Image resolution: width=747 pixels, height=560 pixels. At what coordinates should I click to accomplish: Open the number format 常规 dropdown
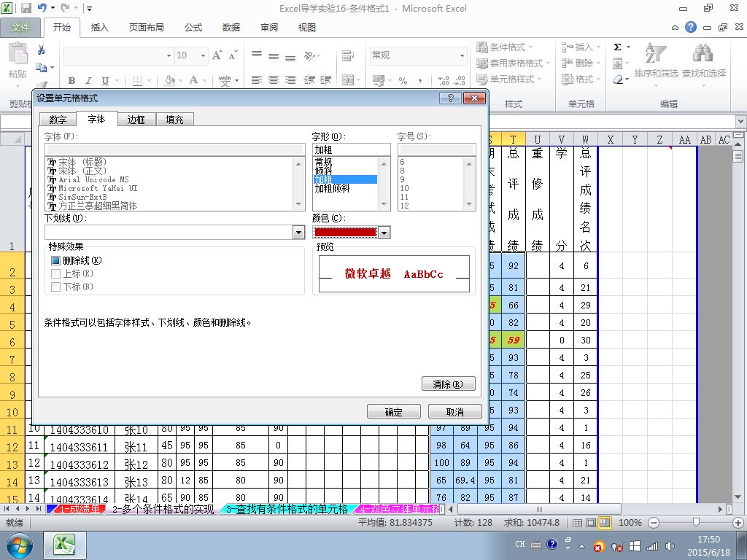point(462,55)
